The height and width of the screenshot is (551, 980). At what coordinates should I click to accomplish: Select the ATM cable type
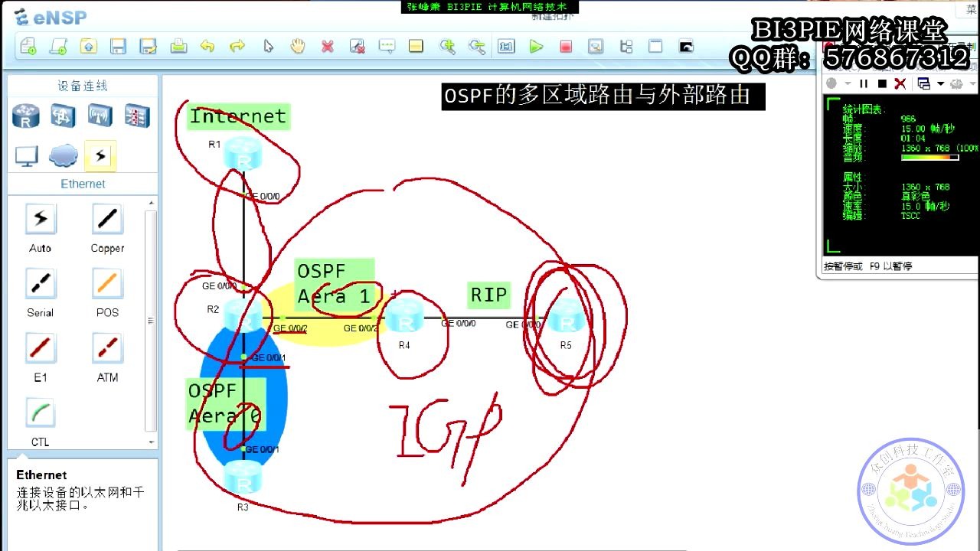point(107,348)
